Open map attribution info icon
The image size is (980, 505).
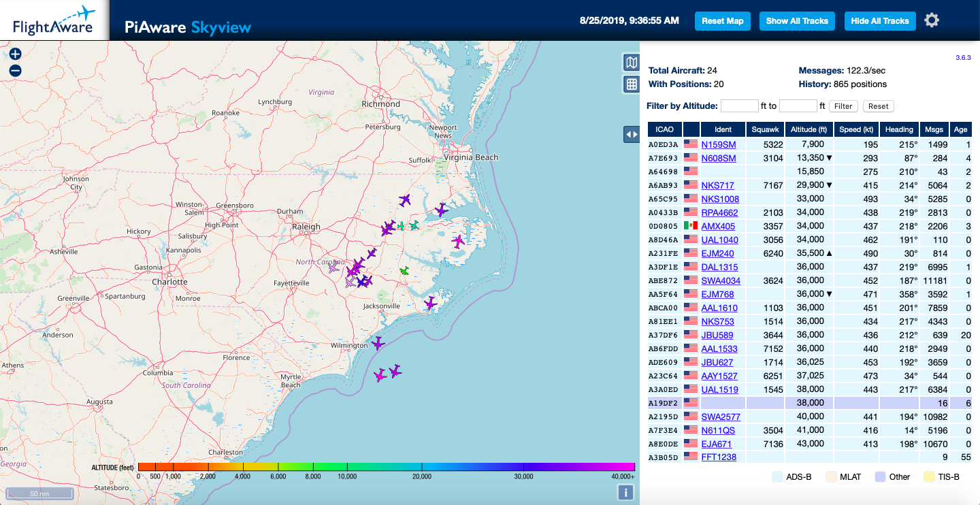[625, 492]
